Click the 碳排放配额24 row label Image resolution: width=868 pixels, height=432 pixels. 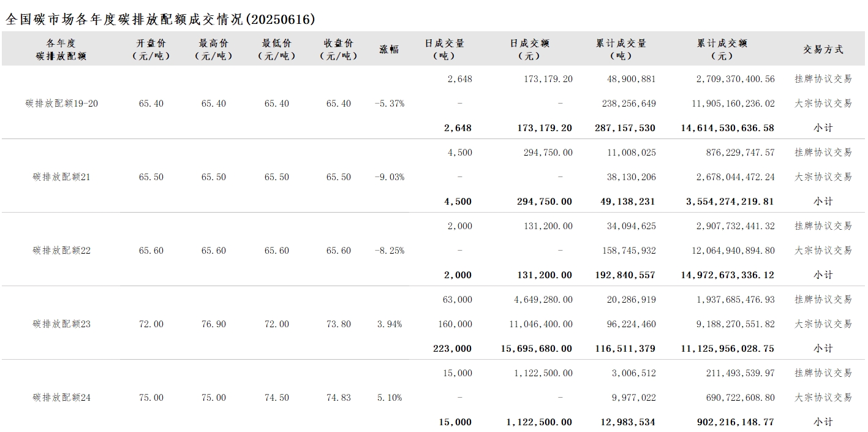pyautogui.click(x=62, y=398)
